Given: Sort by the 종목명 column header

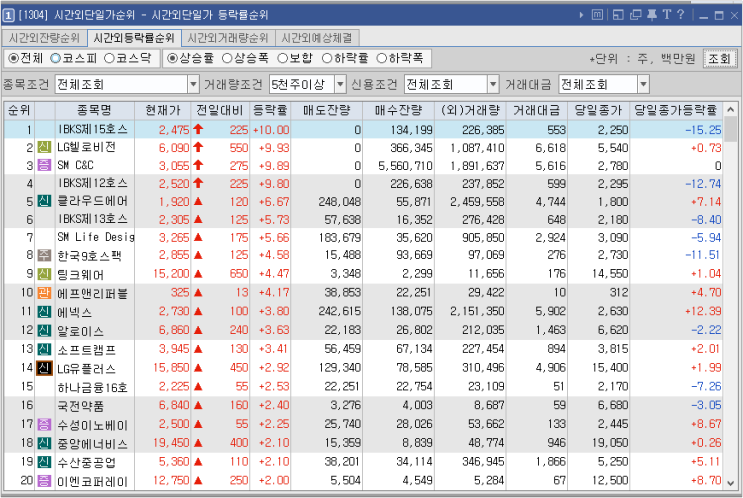Looking at the screenshot, I should 94,110.
